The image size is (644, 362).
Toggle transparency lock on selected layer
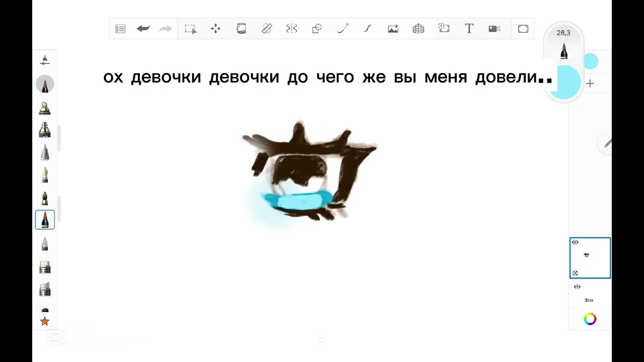click(575, 273)
